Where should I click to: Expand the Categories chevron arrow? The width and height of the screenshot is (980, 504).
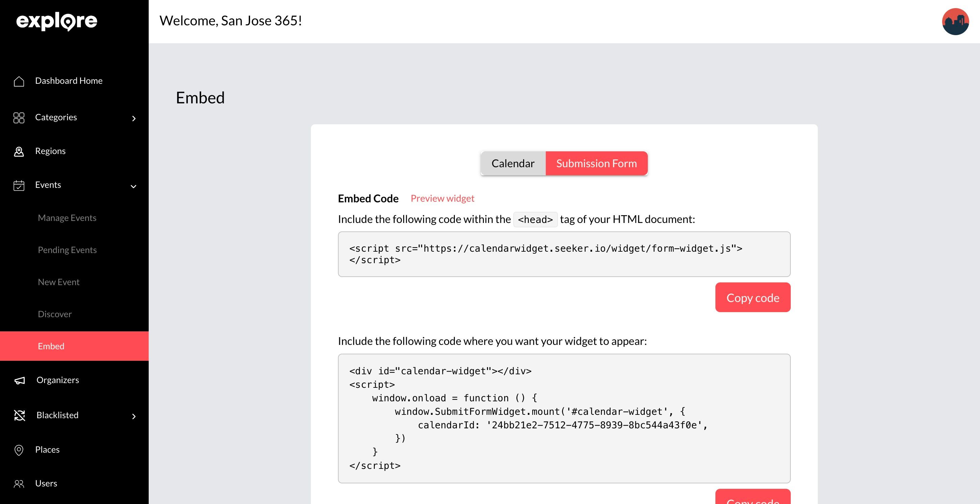[x=133, y=119]
